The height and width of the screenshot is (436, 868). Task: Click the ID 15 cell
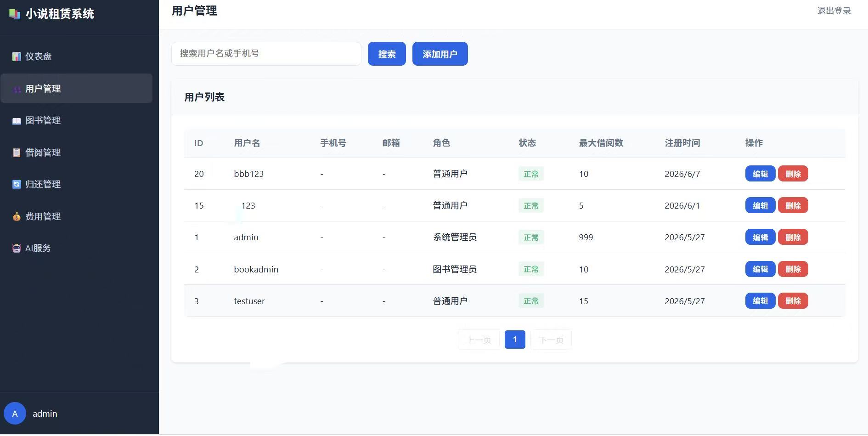click(x=199, y=205)
